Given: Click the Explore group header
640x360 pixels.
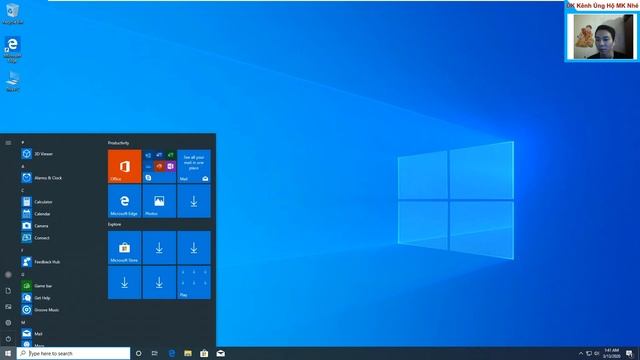Looking at the screenshot, I should pos(114,224).
